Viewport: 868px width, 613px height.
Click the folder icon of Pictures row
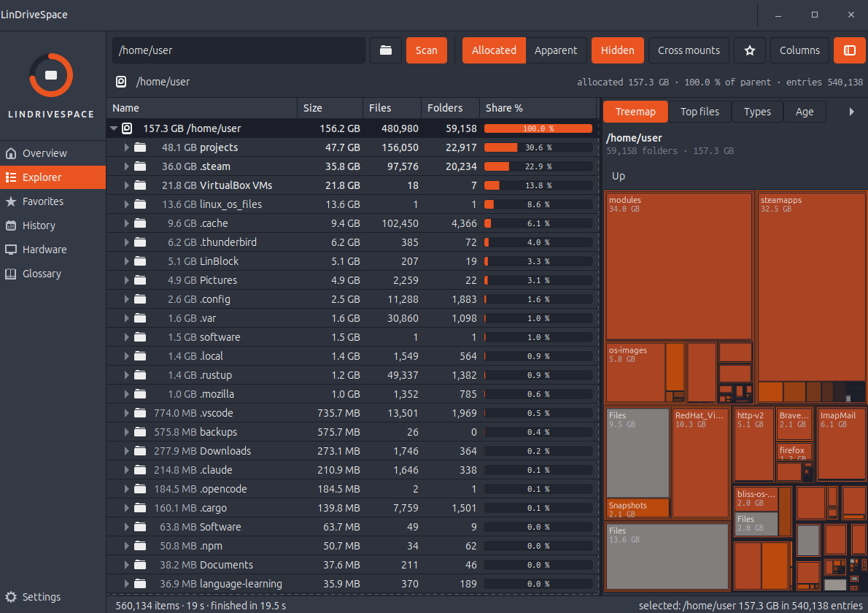click(x=140, y=280)
